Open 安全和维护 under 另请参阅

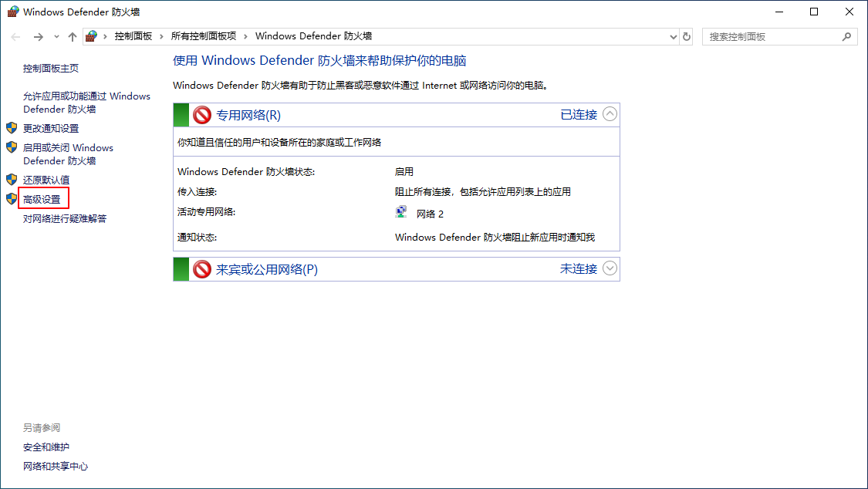tap(46, 447)
